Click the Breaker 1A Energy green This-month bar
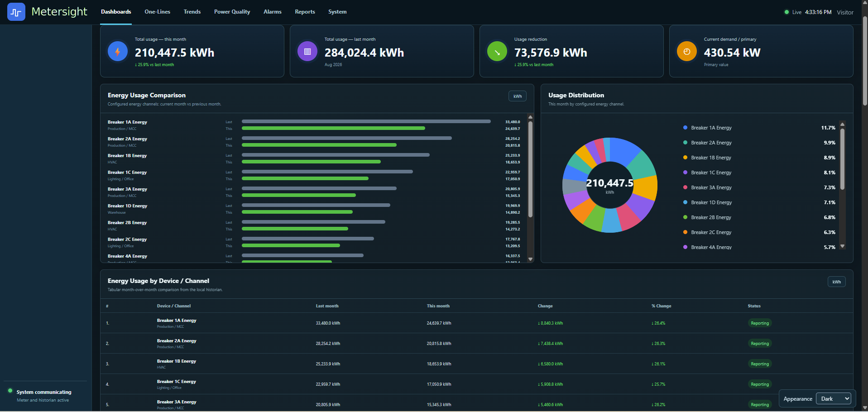The width and height of the screenshot is (868, 412). 333,128
